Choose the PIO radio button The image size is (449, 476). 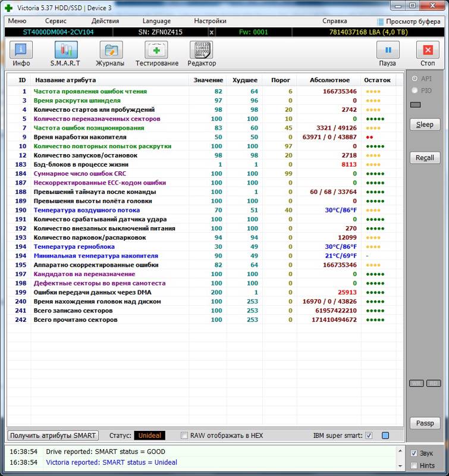coord(415,90)
